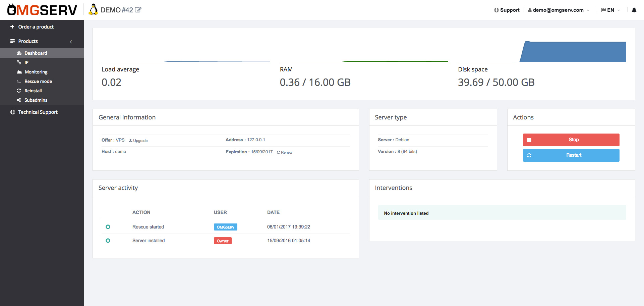The height and width of the screenshot is (306, 644).
Task: Click the Technical Support lifebuoy icon
Action: point(13,112)
